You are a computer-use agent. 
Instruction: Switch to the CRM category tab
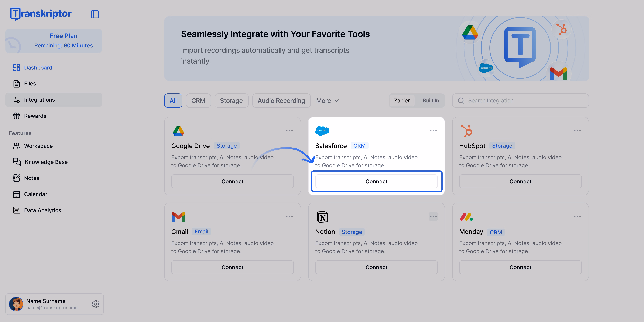[198, 100]
